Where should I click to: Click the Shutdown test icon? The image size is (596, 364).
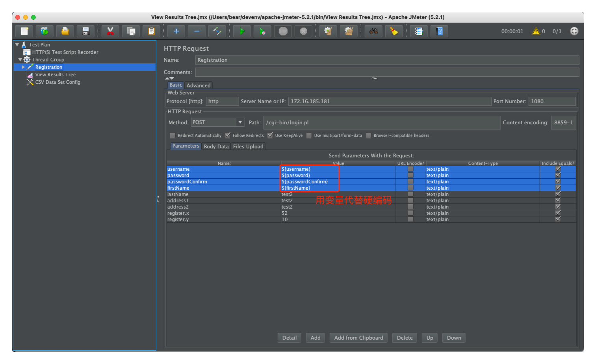(303, 31)
